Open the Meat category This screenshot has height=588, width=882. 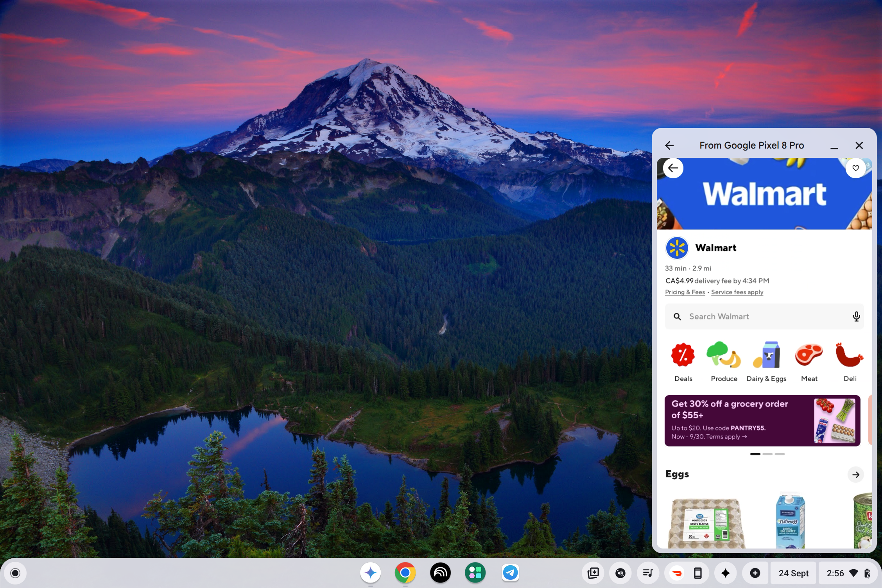coord(809,362)
